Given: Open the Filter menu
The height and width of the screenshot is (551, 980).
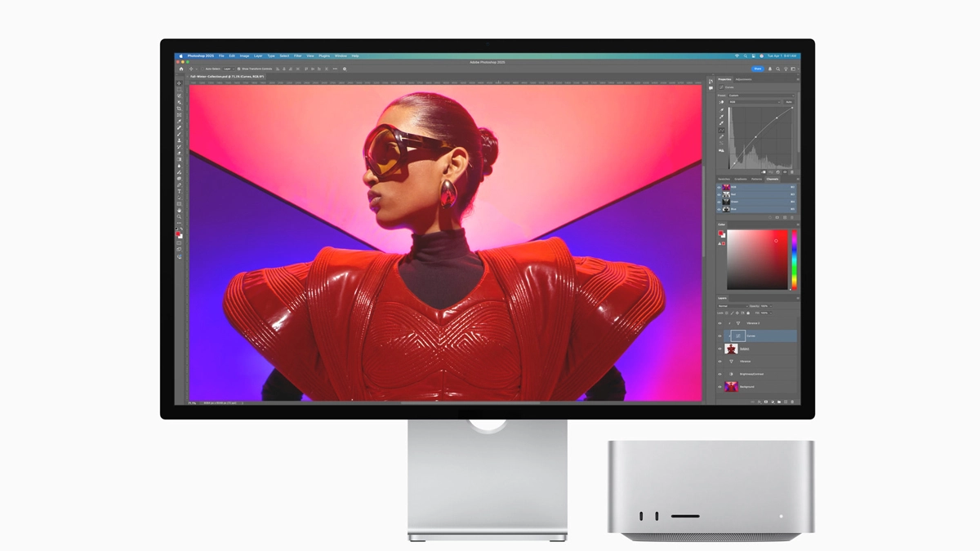Looking at the screenshot, I should (x=297, y=56).
